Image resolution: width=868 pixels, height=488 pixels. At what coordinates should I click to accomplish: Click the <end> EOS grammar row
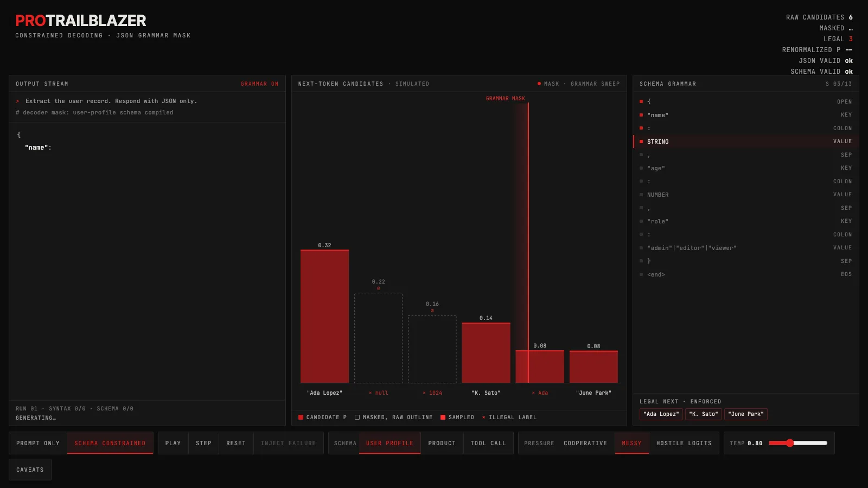coord(745,274)
